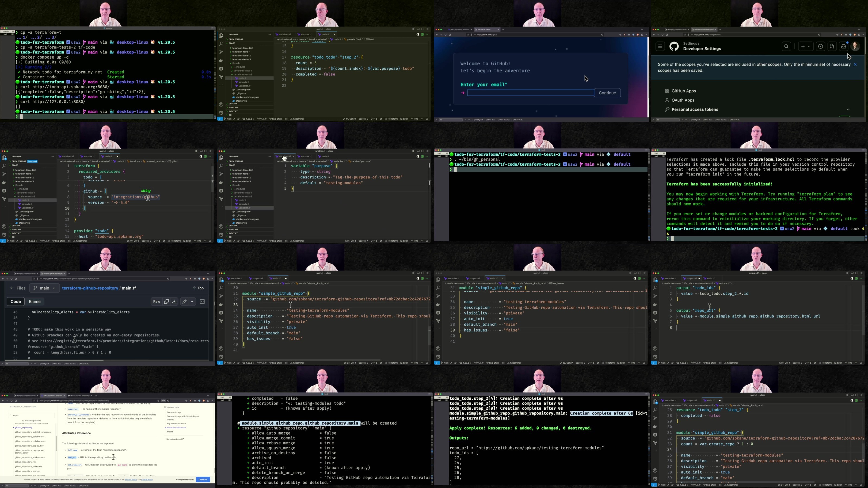Reload page icon in Terraform registry browser window
This screenshot has height=488, width=868.
coord(11,401)
